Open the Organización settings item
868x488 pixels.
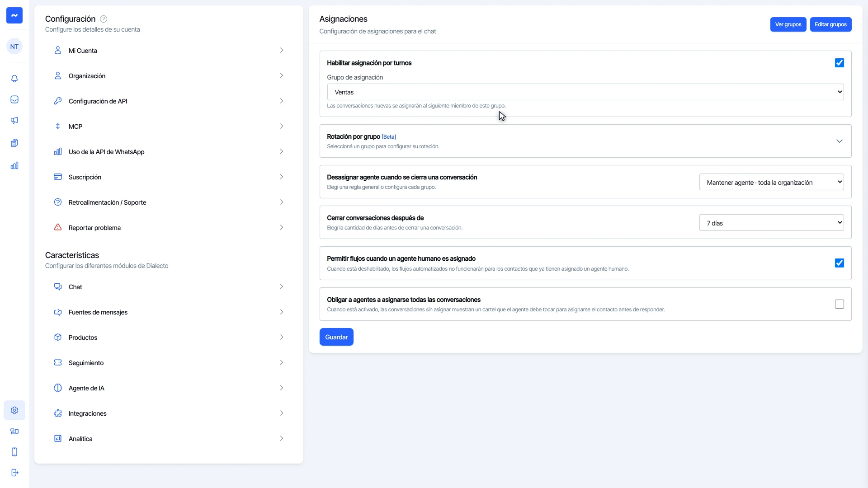point(169,76)
